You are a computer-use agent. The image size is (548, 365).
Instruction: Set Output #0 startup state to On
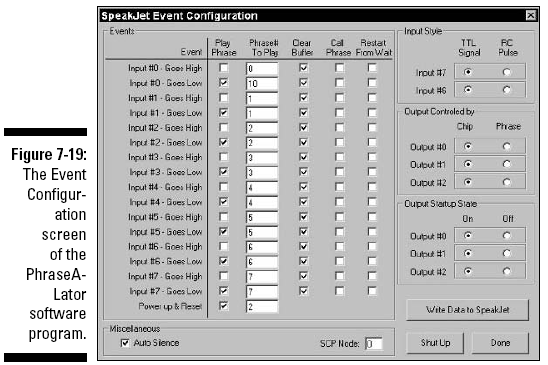pos(468,235)
